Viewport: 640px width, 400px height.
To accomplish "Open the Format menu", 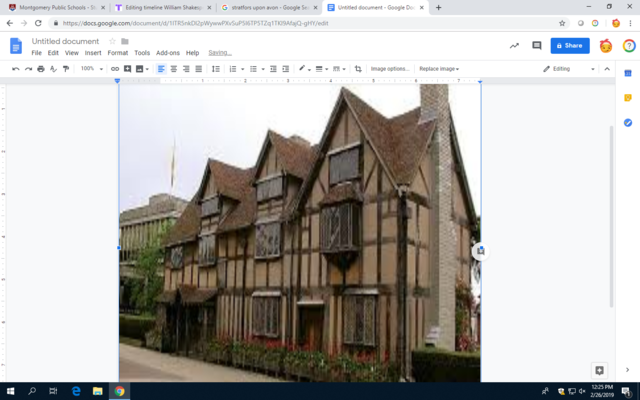I will point(118,53).
